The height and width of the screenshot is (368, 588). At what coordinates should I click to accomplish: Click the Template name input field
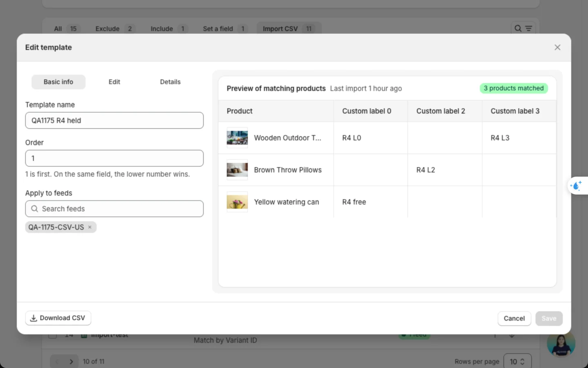click(114, 120)
